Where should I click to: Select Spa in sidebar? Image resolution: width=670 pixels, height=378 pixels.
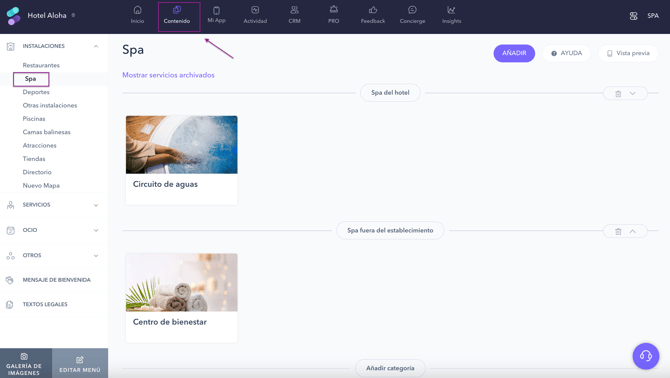[x=30, y=79]
